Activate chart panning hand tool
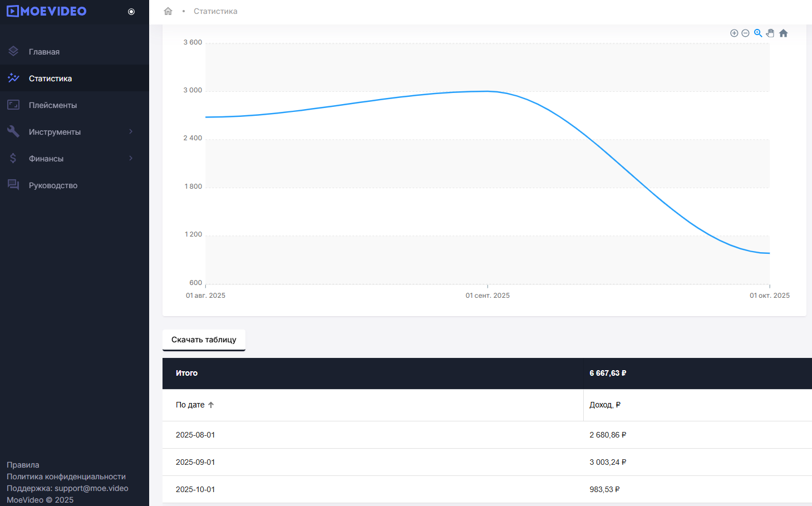This screenshot has width=812, height=506. (770, 33)
